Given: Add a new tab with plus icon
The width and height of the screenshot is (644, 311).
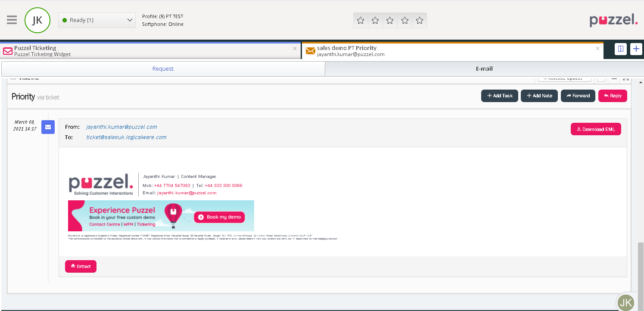Looking at the screenshot, I should coord(636,49).
